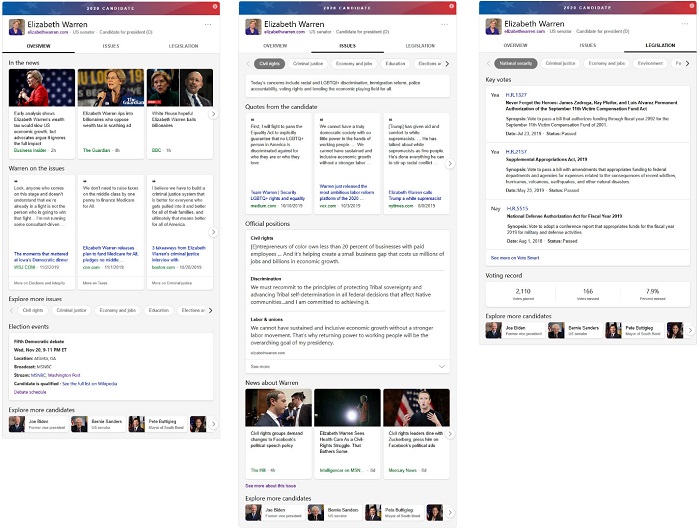Viewport: 700px width, 529px height.
Task: Click left arrow of Legislation panel topic chips
Action: 488,63
